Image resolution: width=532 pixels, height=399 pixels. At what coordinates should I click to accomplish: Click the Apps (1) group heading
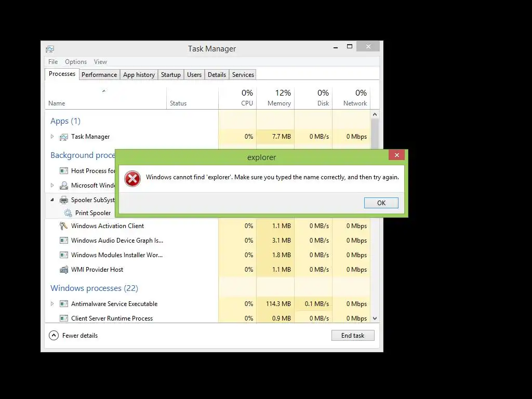point(65,121)
